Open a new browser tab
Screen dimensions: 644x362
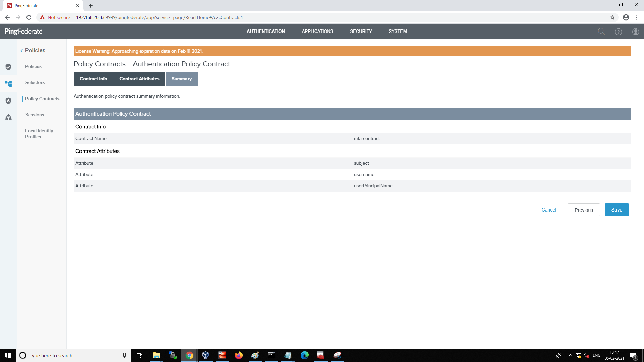pyautogui.click(x=91, y=6)
